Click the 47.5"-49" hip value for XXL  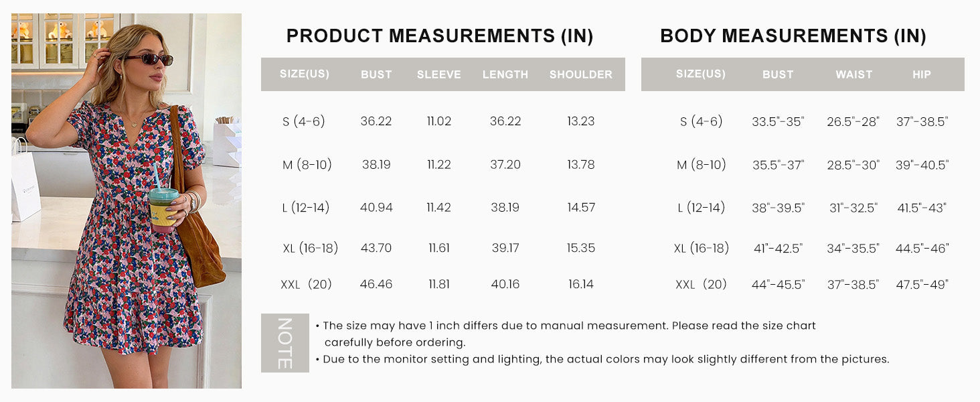tap(922, 284)
